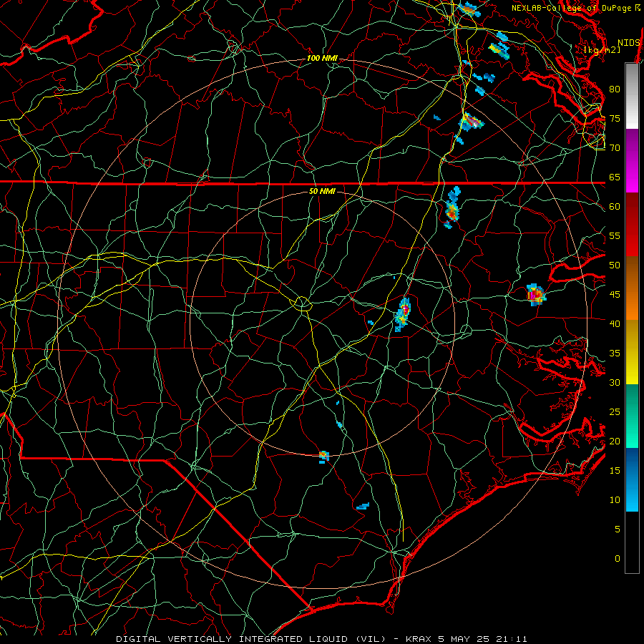
Task: Click the small storm cell on southern 50 NMI ring
Action: 323,457
